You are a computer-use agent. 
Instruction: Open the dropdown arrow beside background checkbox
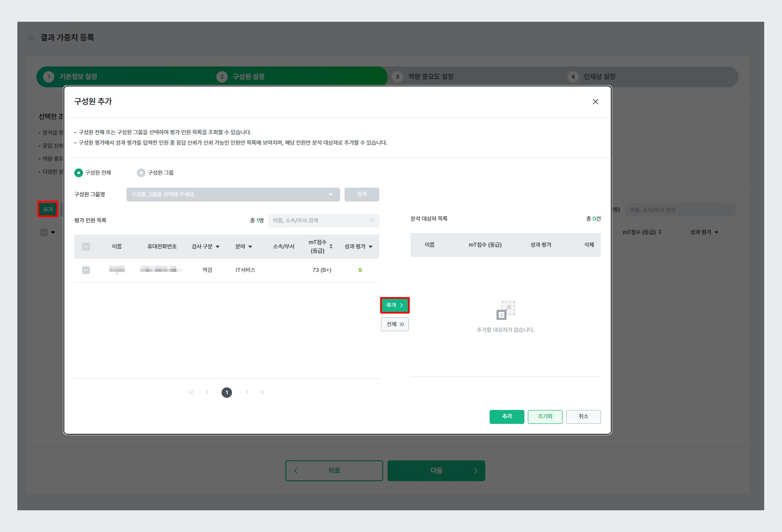(53, 232)
